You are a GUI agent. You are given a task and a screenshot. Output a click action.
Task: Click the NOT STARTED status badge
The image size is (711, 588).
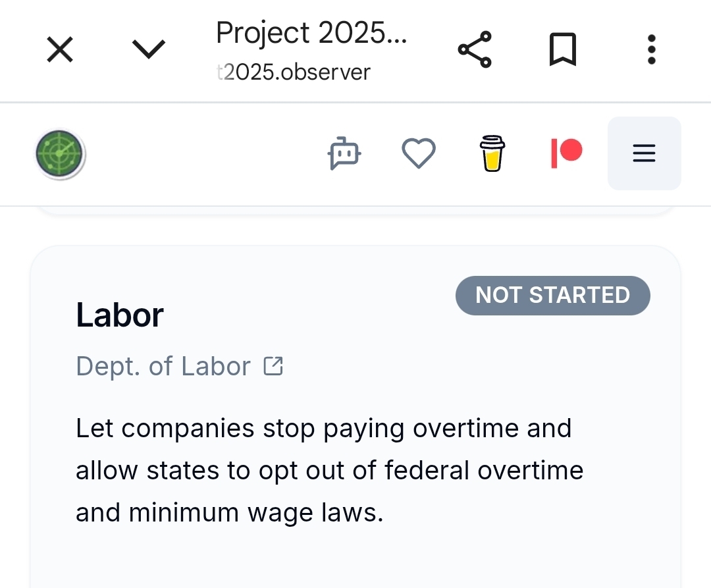(552, 295)
